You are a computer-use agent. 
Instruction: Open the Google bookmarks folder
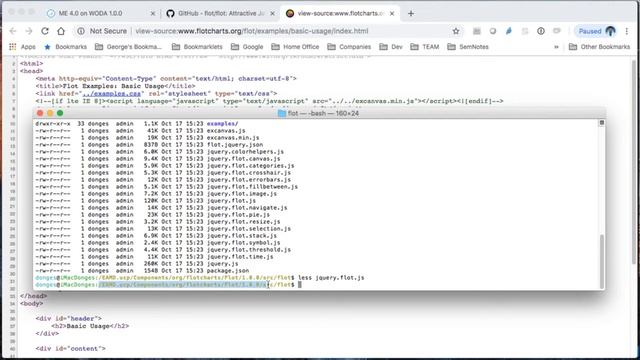(247, 47)
